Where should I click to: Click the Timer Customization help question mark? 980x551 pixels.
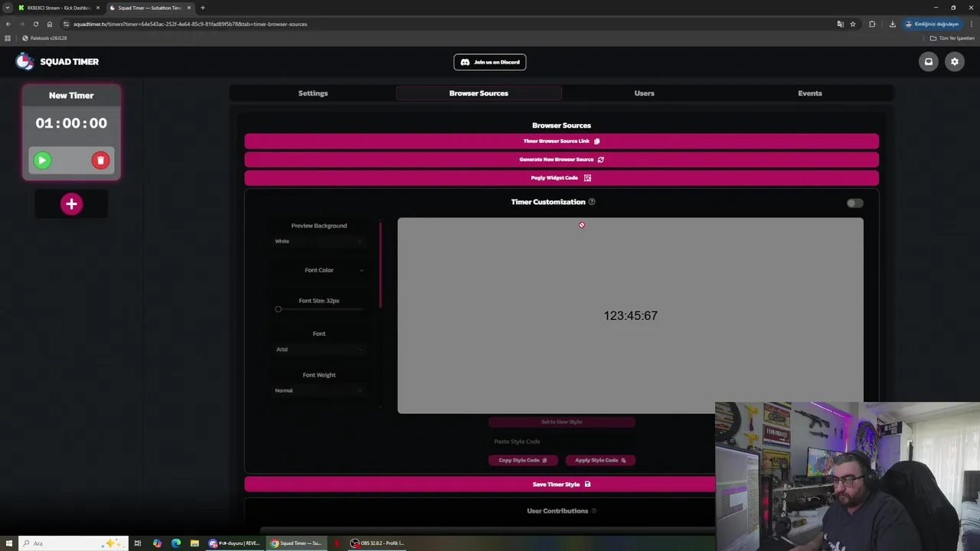point(592,202)
